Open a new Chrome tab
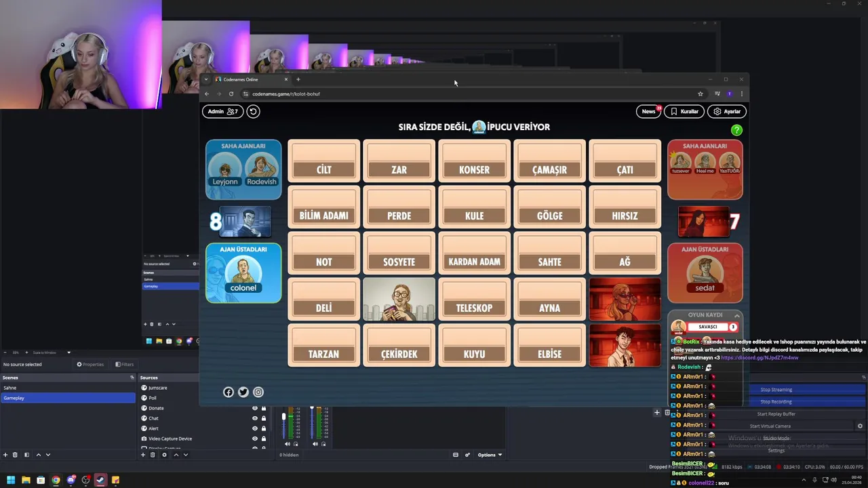Image resolution: width=868 pixels, height=488 pixels. [x=298, y=79]
